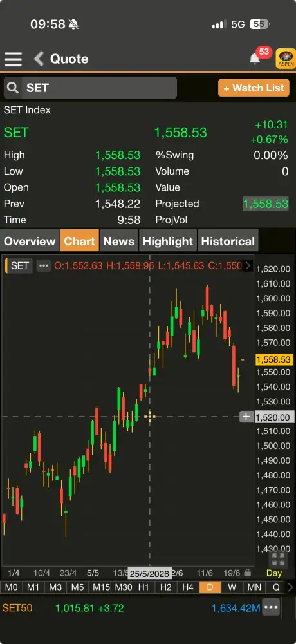Open the Highlight tab

coord(168,241)
